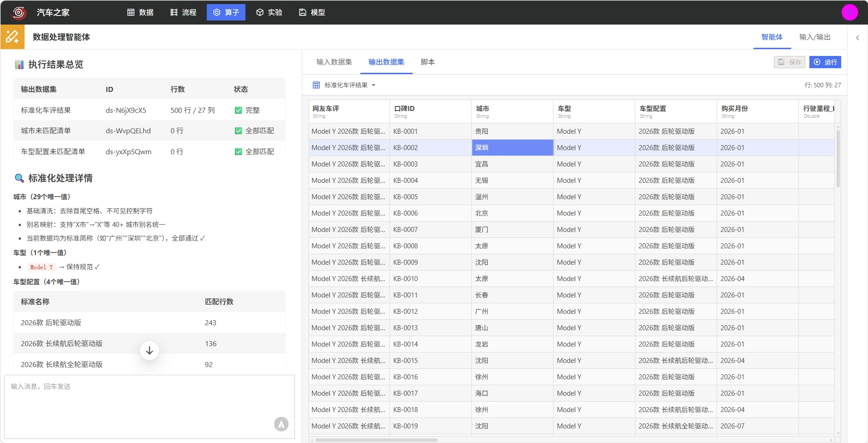Viewport: 868px width, 443px height.
Task: Click the 运行 button
Action: pyautogui.click(x=825, y=62)
